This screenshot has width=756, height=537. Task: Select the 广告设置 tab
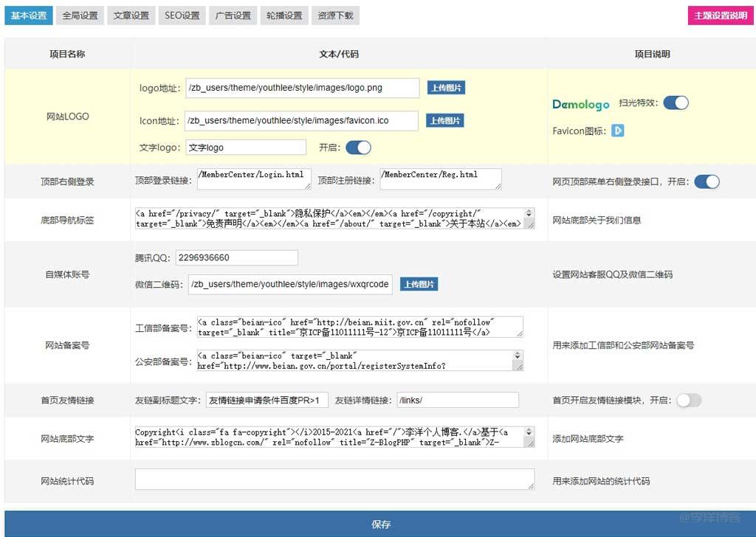[x=233, y=15]
